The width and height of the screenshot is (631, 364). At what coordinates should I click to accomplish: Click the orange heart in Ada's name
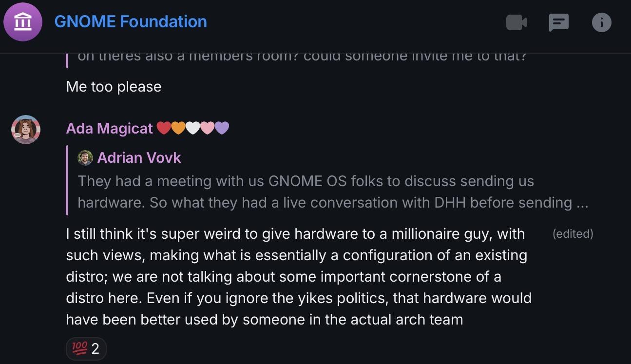coord(178,128)
